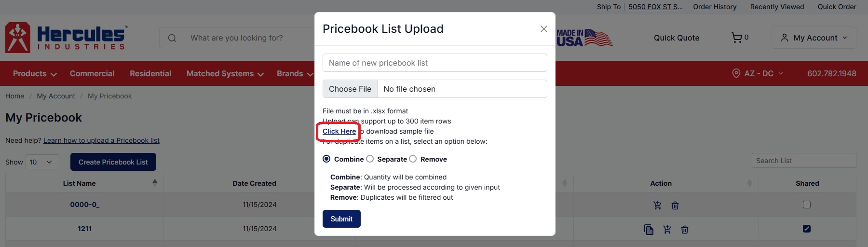Open the Products menu
The height and width of the screenshot is (247, 868).
[x=35, y=73]
